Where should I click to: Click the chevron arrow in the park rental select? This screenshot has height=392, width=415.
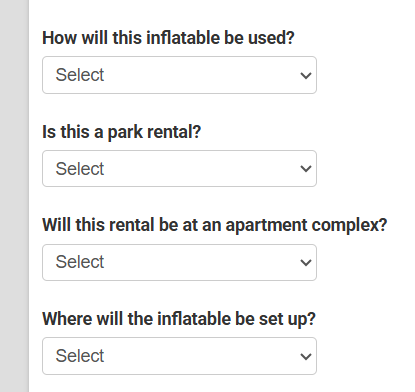point(306,169)
